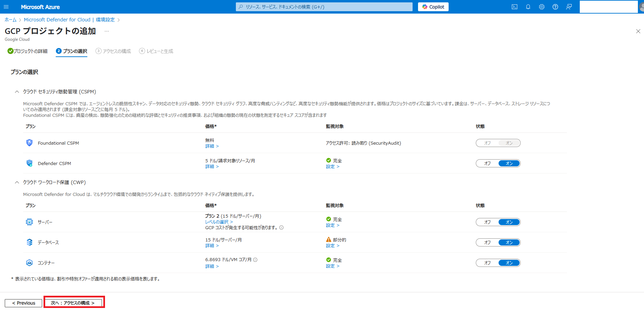Click the Microsoft Azure logo text

40,7
